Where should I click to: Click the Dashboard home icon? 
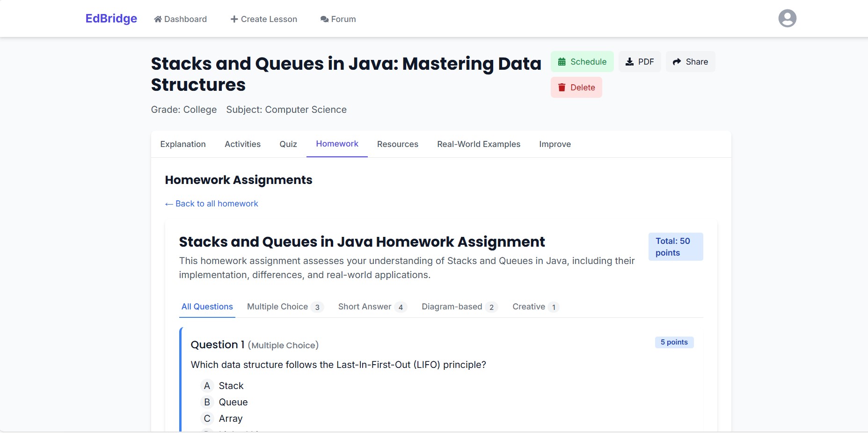[x=158, y=19]
